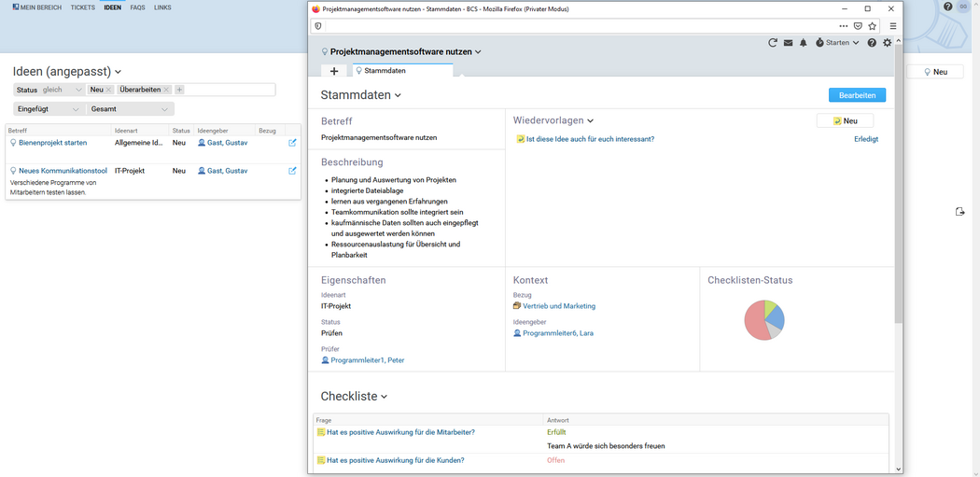Remove the 'Neu' status filter tag
Screen dimensions: 980x477
click(x=109, y=90)
